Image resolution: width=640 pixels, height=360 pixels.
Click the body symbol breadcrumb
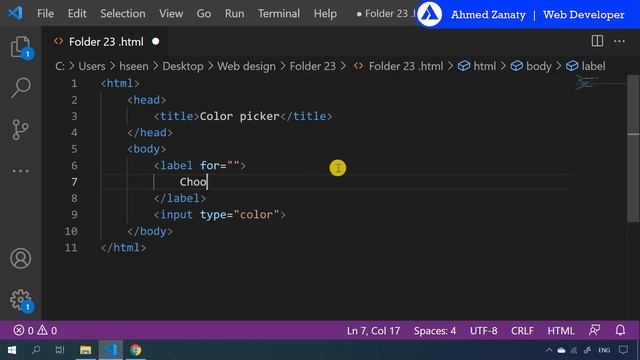coord(538,66)
